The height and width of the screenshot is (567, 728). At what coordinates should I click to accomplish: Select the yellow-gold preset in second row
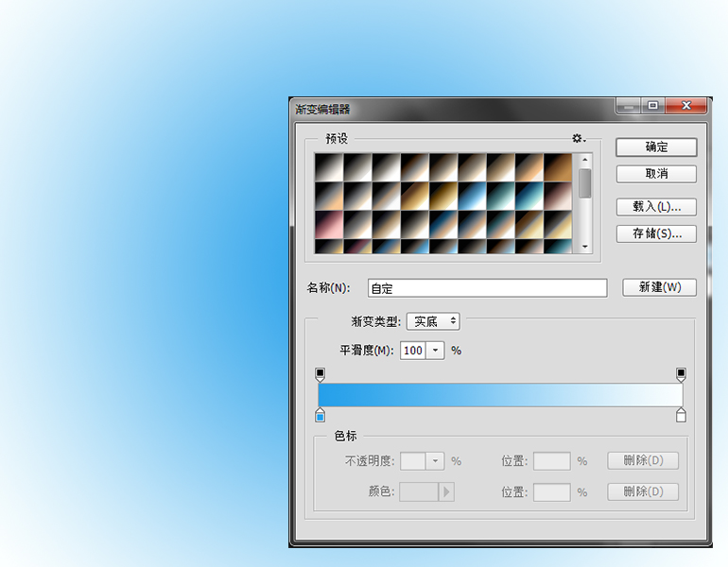[x=442, y=197]
